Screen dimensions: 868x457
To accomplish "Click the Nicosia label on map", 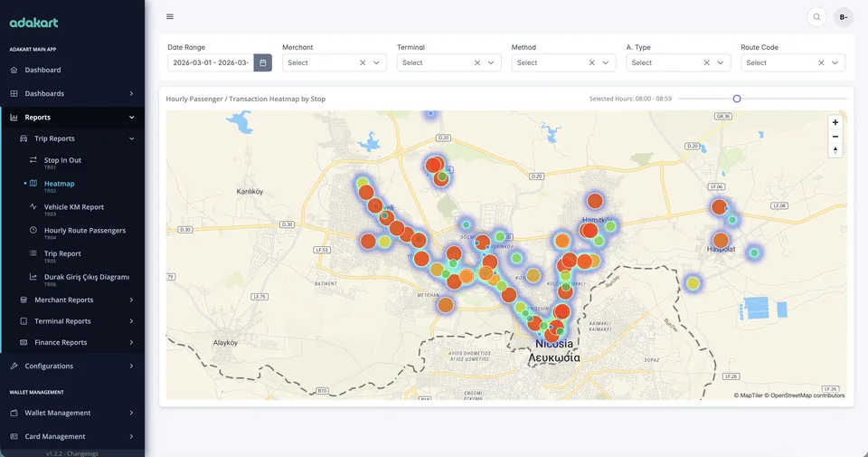I will point(554,344).
